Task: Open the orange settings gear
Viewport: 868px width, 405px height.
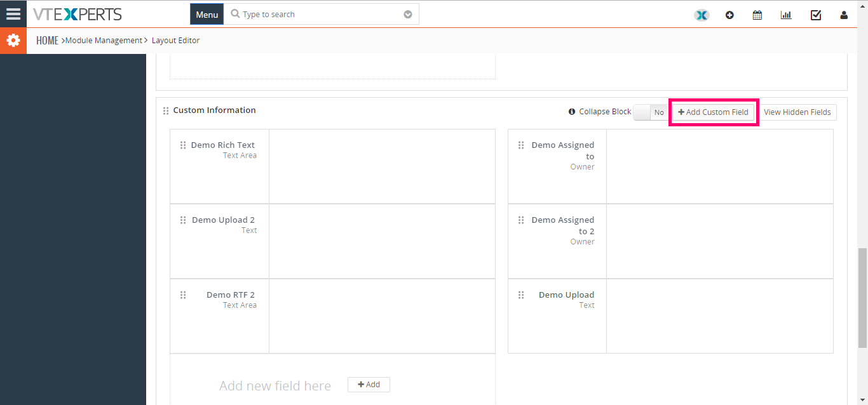Action: (x=13, y=41)
